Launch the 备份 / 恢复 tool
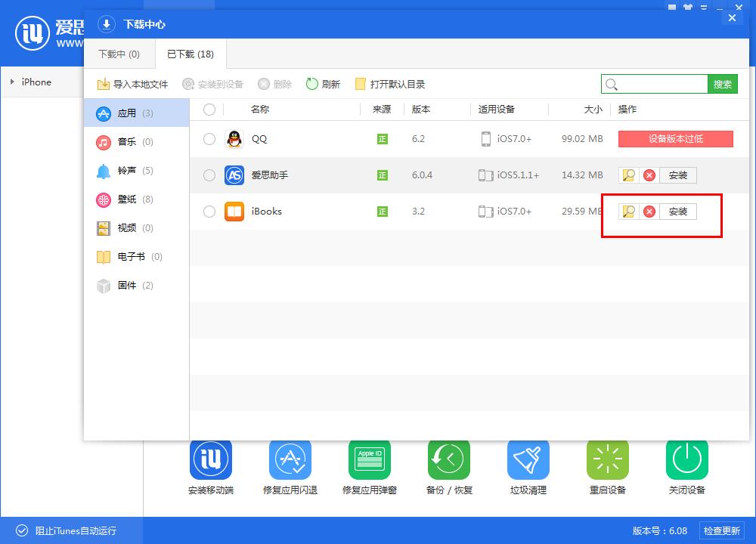 point(449,459)
